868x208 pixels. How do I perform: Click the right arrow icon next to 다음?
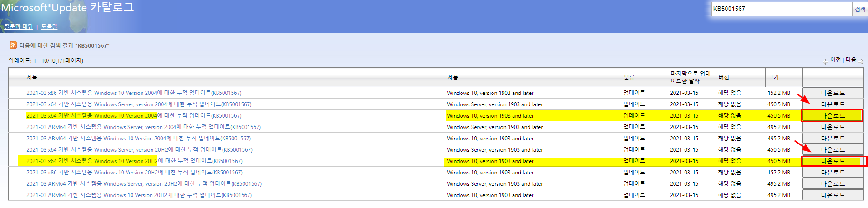pos(860,62)
